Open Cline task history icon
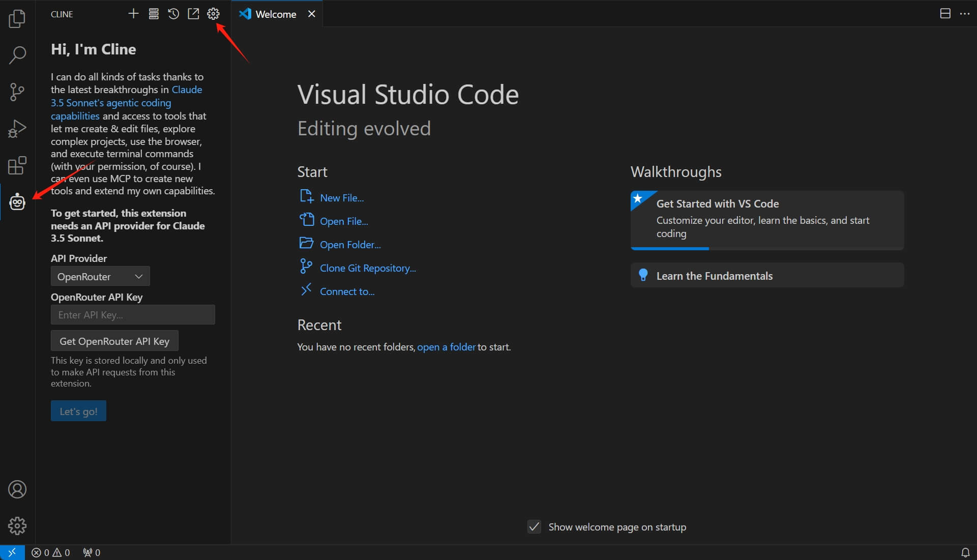Screen dimensions: 977x560 [173, 14]
